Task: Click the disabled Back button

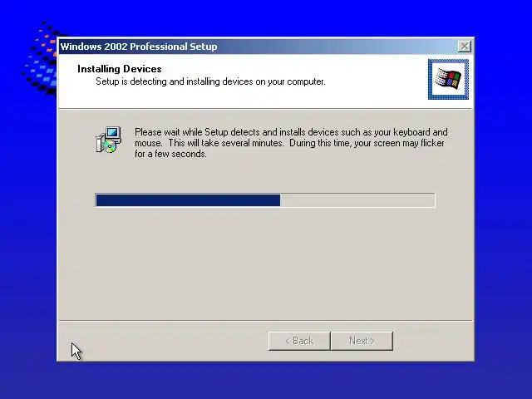Action: point(299,341)
